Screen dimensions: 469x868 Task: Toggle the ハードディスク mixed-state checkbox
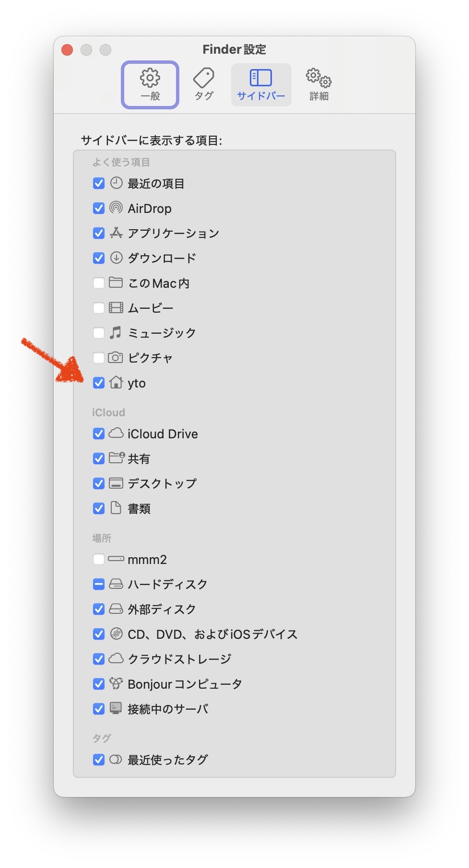[x=99, y=584]
